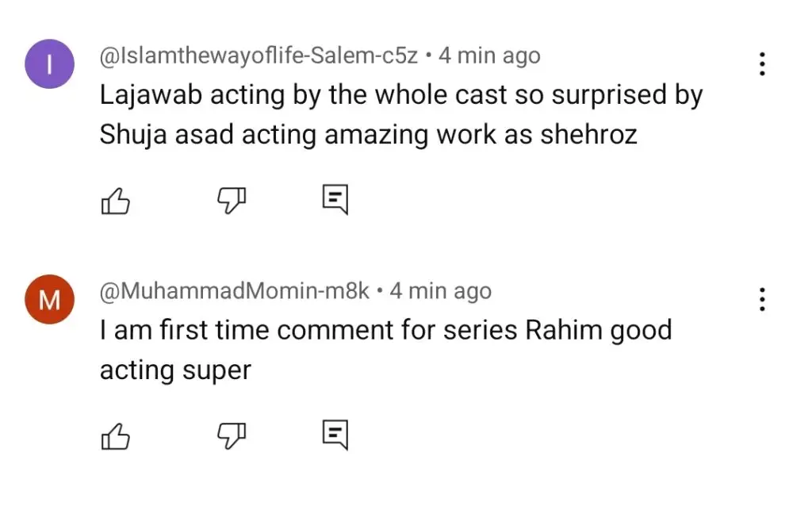Reply to MuhammadMomin-m8k's comment

(x=335, y=435)
